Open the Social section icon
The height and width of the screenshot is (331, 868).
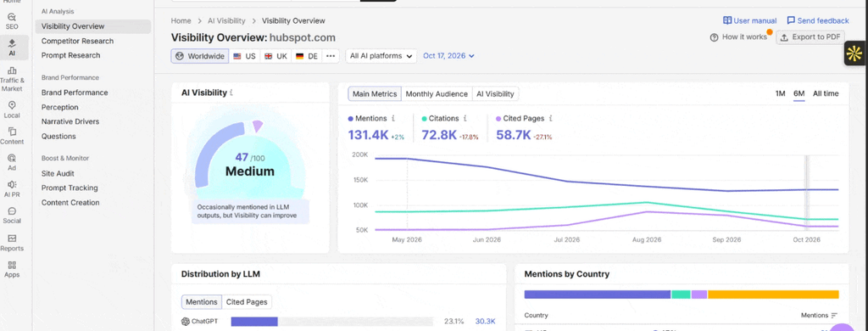point(12,215)
